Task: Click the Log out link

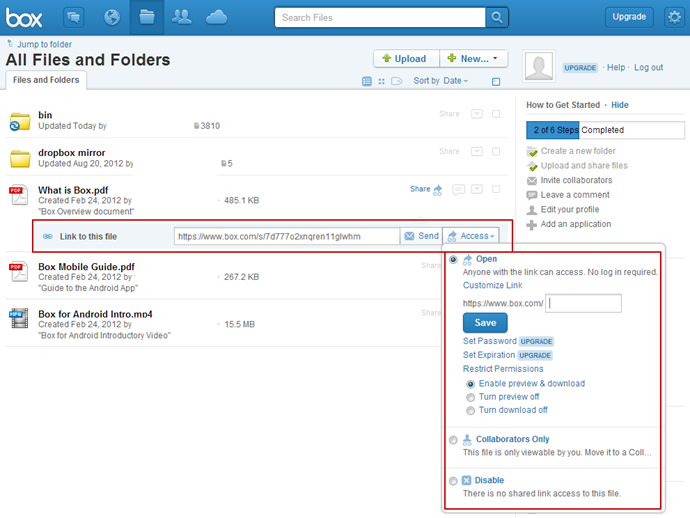Action: pos(648,67)
